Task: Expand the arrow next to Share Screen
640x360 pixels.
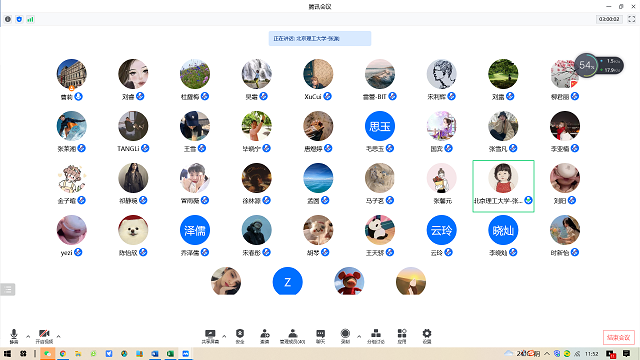Action: coord(224,337)
